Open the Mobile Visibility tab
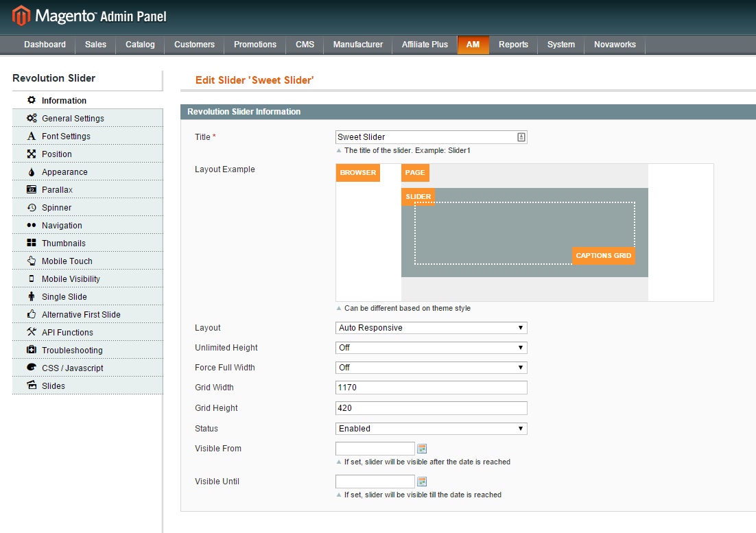756x533 pixels. 87,279
